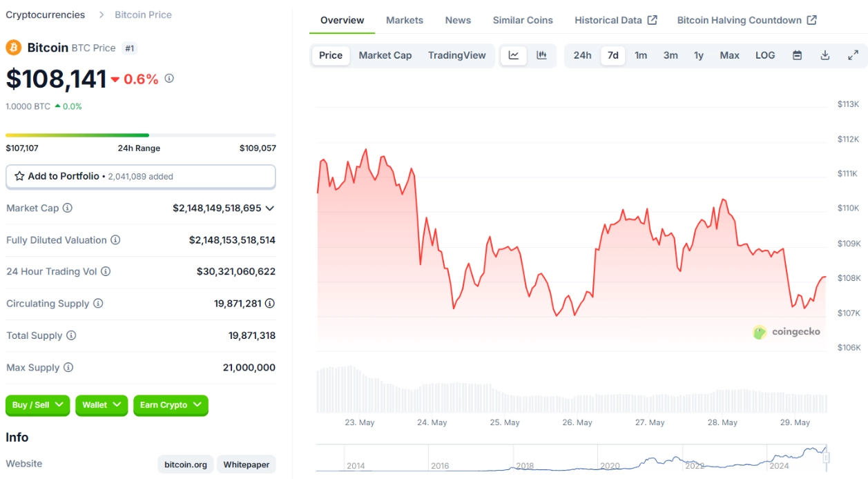Click the $113K y-axis label
The image size is (868, 479).
click(x=848, y=104)
